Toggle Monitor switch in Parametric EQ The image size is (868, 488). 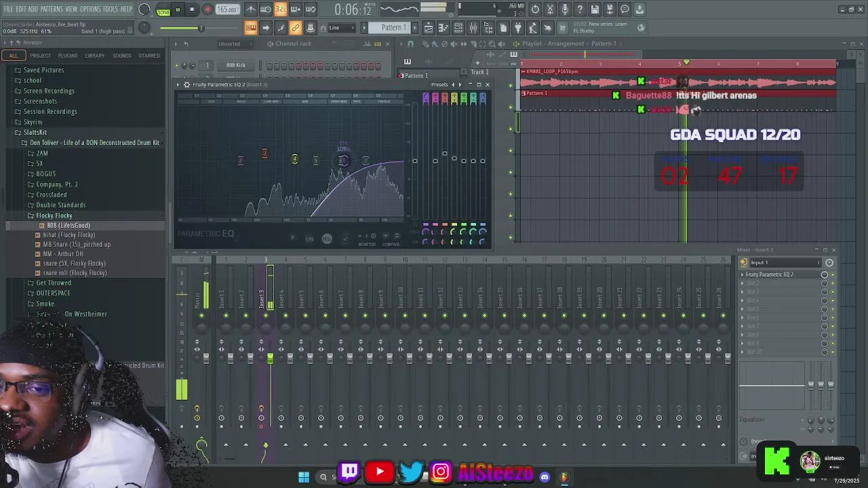(x=367, y=236)
